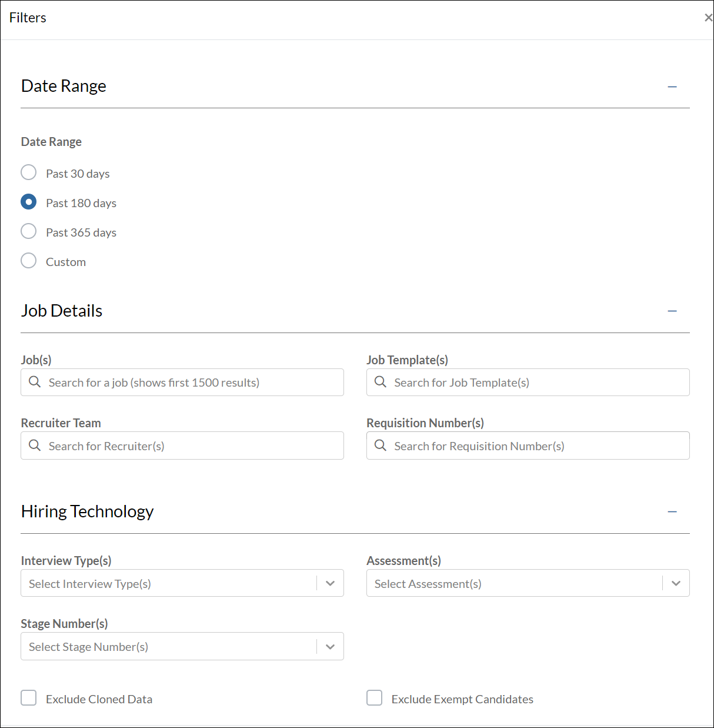Screen dimensions: 714x728
Task: Open the Stage Number(s) dropdown
Action: [330, 647]
